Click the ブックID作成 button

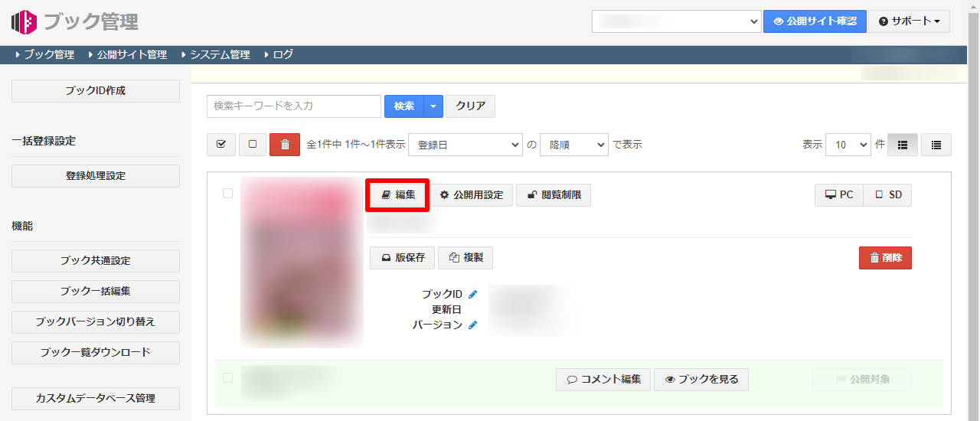[x=96, y=90]
